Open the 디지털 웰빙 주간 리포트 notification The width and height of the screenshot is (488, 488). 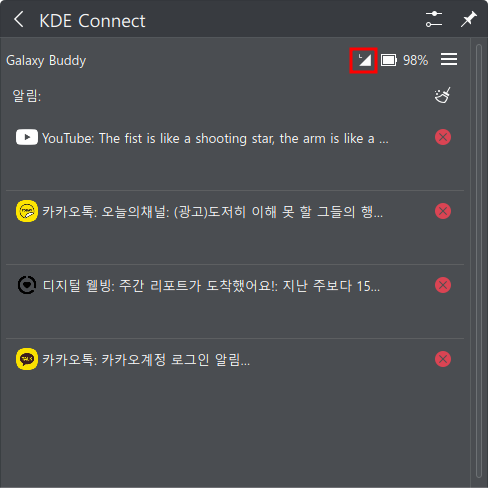point(211,286)
